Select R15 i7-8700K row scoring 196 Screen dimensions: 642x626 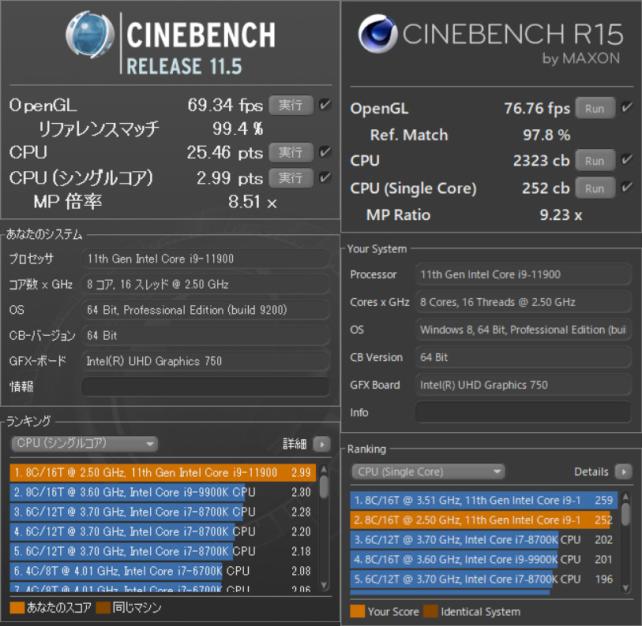484,579
